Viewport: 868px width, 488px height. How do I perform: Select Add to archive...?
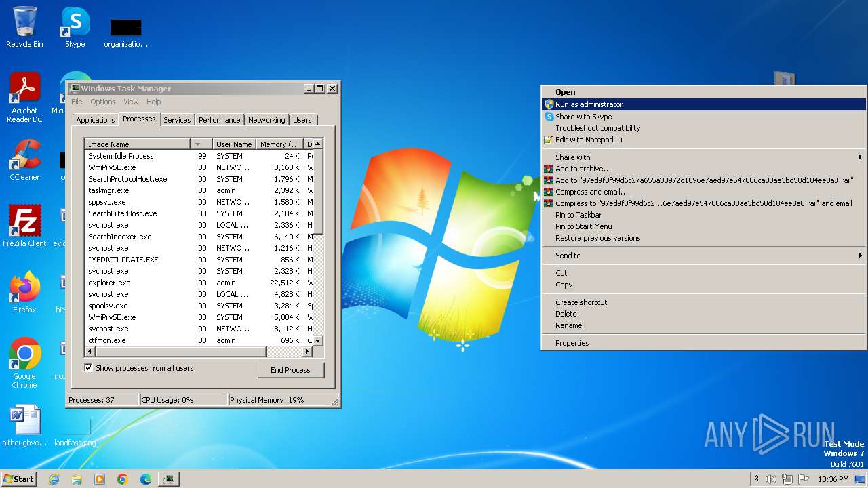tap(704, 169)
